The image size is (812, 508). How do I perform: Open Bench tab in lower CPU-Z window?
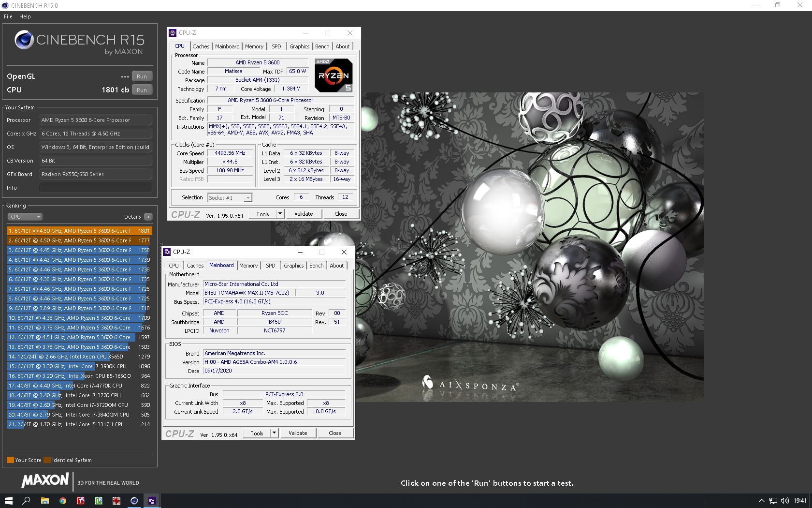(x=317, y=266)
